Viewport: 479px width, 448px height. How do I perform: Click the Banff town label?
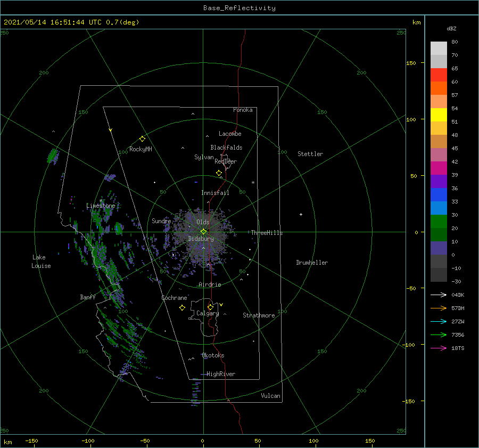point(88,297)
